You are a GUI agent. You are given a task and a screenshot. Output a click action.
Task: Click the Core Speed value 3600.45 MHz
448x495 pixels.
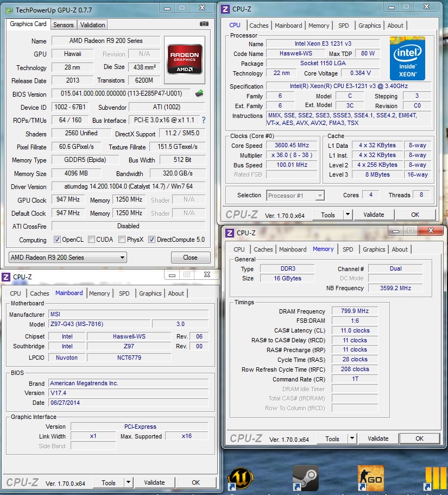[292, 145]
